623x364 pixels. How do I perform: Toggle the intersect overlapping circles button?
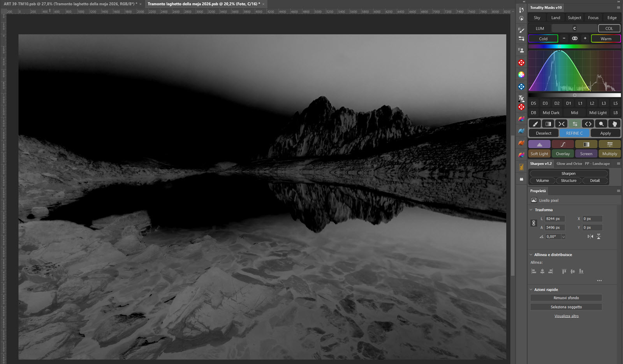tap(575, 38)
